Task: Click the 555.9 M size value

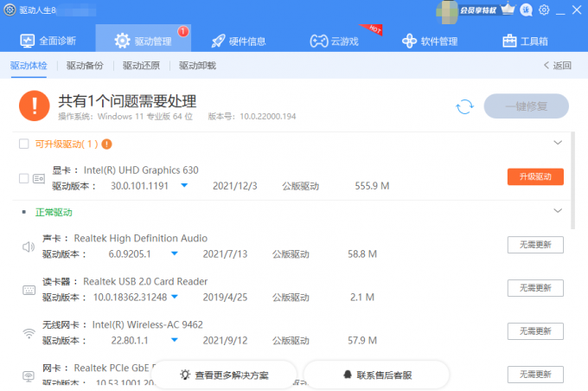Action: click(372, 186)
